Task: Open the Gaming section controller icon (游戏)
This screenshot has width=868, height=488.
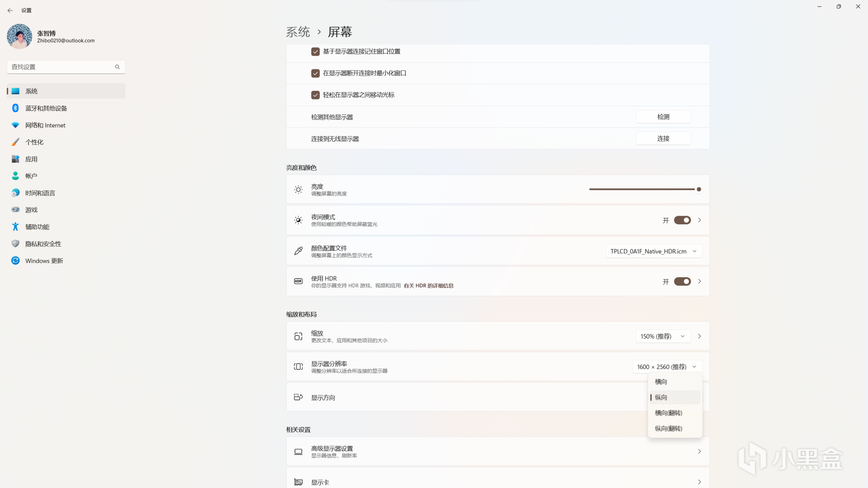Action: pos(15,210)
